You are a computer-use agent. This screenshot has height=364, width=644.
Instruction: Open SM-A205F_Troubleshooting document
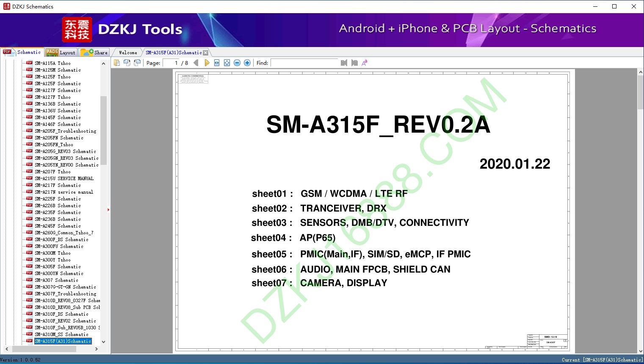point(66,131)
